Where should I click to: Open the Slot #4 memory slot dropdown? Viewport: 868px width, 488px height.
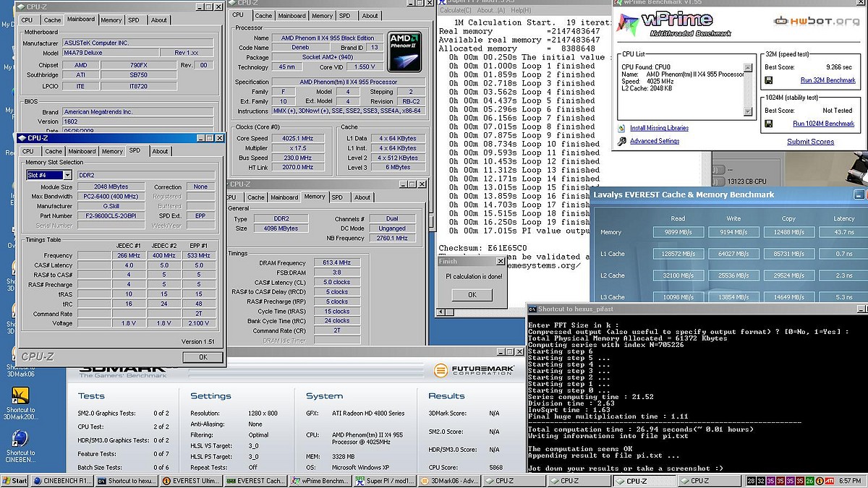67,175
